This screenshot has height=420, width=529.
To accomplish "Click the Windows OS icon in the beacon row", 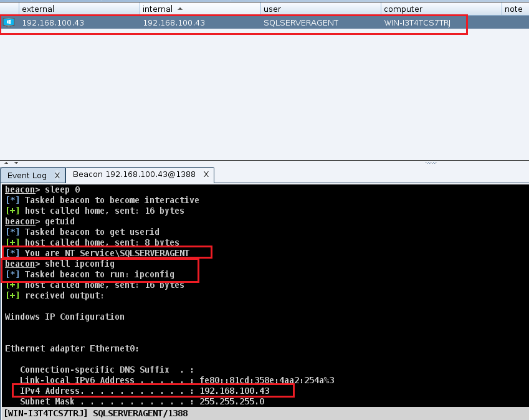I will (9, 22).
